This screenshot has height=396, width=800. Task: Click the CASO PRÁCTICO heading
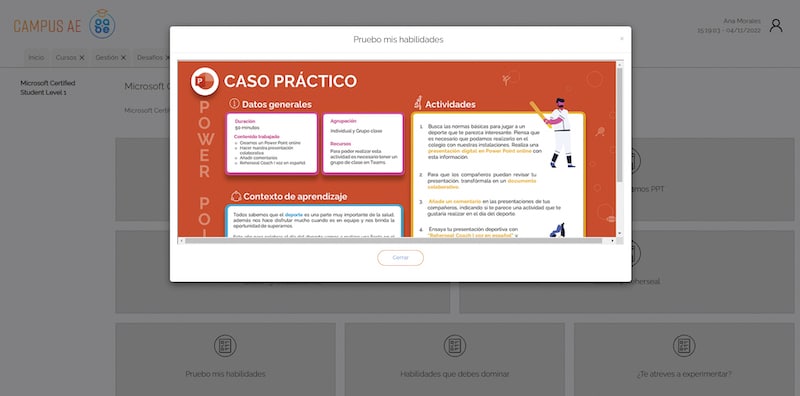tap(290, 81)
